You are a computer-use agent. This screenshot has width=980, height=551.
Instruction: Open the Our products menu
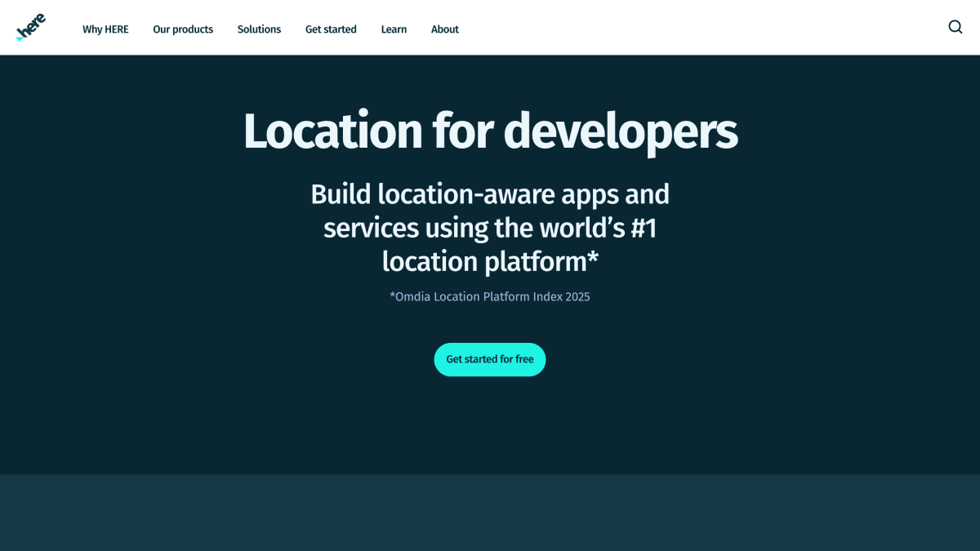click(x=183, y=29)
